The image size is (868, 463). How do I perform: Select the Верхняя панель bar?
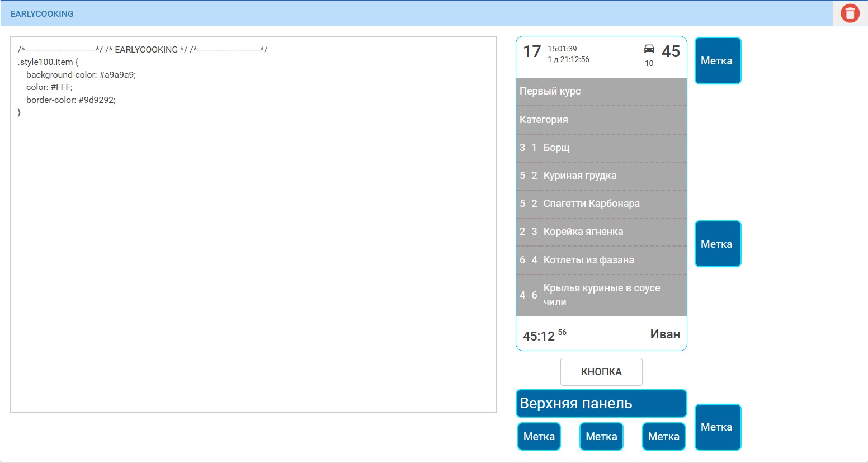point(601,403)
